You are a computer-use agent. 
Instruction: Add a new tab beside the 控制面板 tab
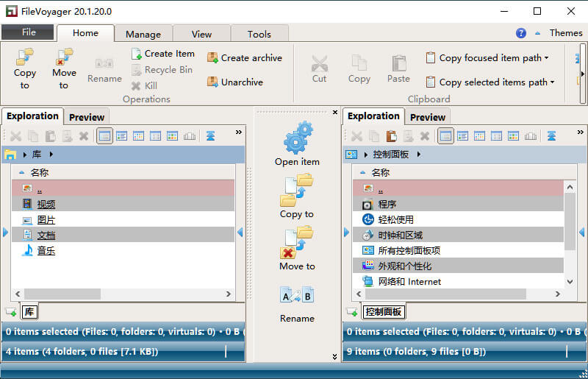(x=352, y=312)
